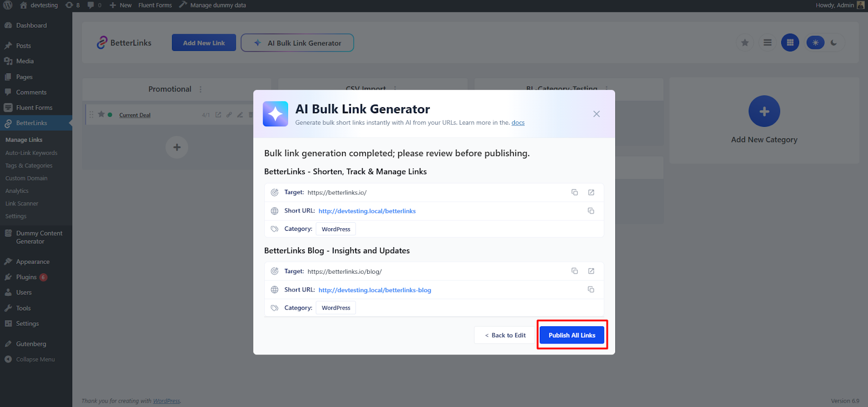Open Fluent Forms in admin bar
This screenshot has height=407, width=868.
tap(155, 5)
